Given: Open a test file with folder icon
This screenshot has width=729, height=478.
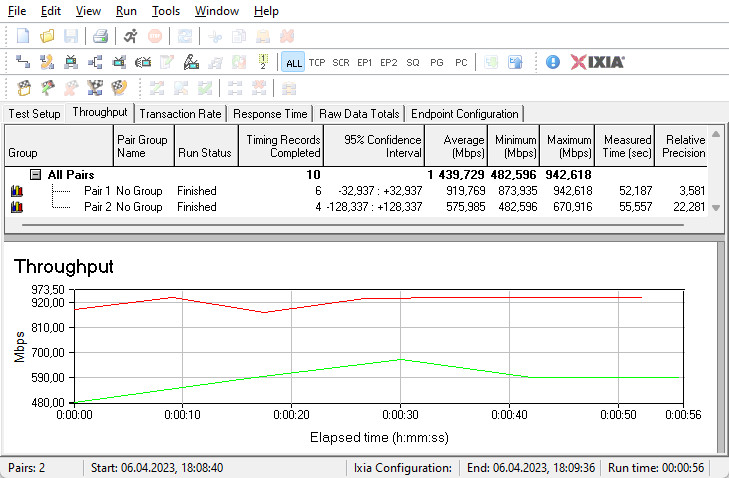Looking at the screenshot, I should (x=47, y=36).
